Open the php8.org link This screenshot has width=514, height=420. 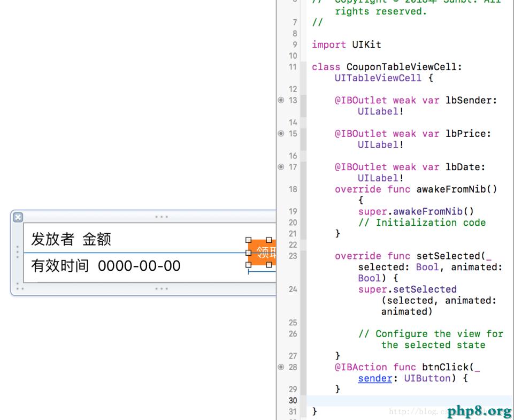click(x=480, y=411)
